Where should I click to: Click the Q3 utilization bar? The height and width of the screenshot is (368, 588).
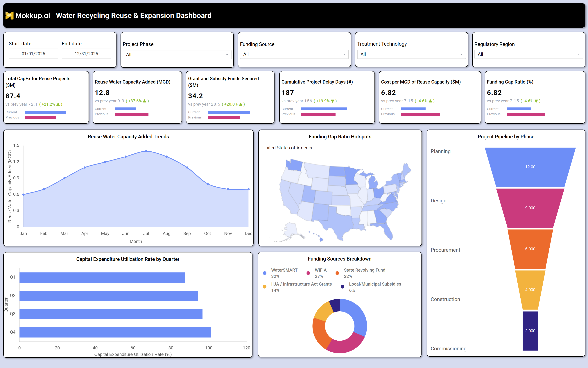pos(111,314)
